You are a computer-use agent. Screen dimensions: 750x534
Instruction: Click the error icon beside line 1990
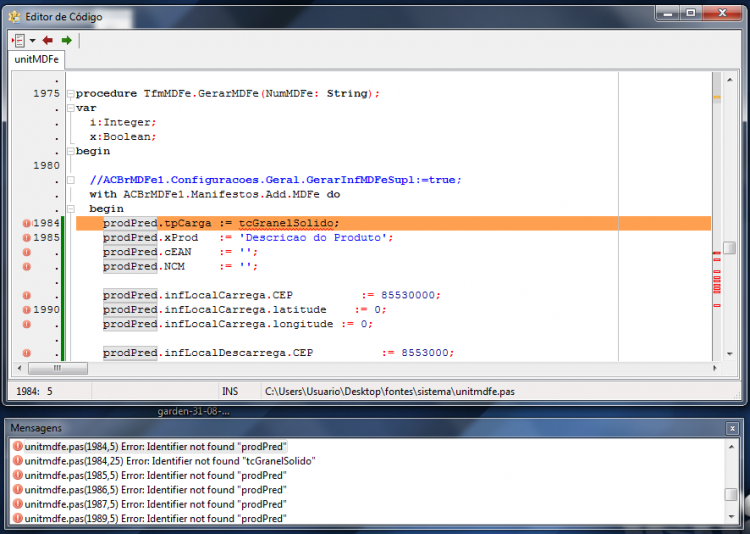(x=27, y=310)
